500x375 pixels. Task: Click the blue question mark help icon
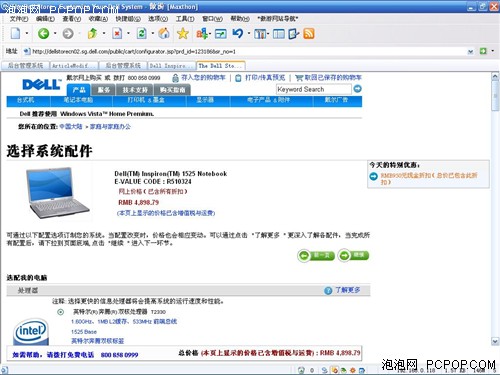coord(328,290)
